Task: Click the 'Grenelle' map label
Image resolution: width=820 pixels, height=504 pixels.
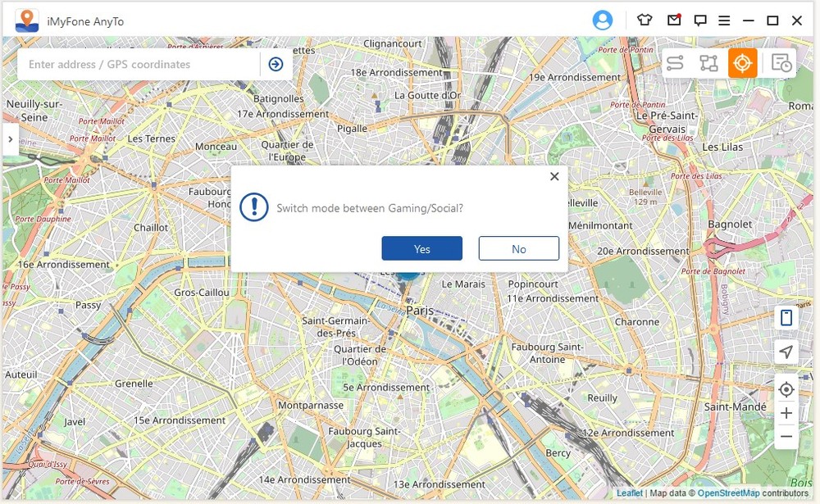Action: pos(134,384)
